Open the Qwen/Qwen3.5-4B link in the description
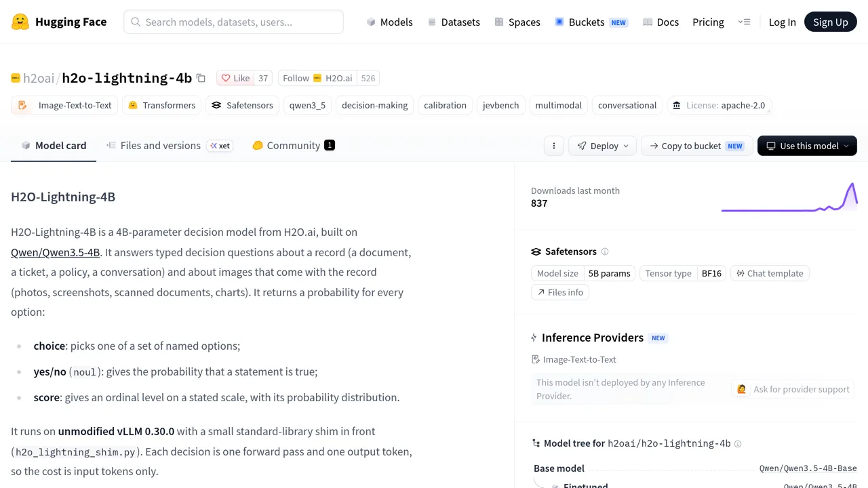This screenshot has width=868, height=488. click(56, 252)
